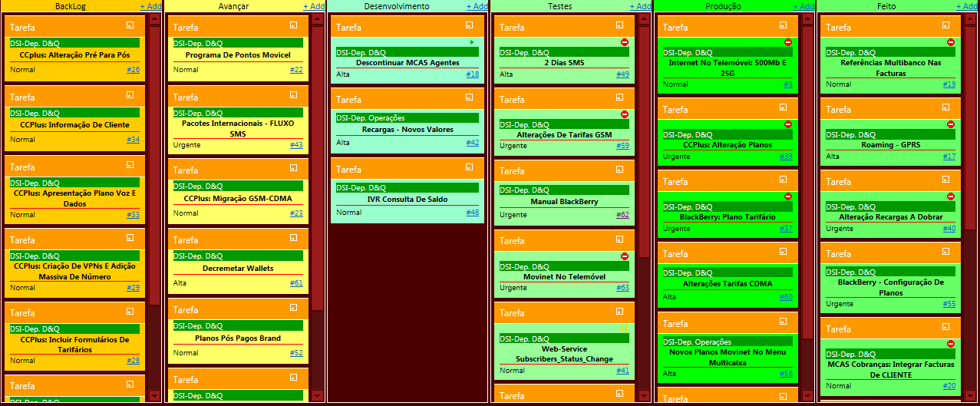Collapse the Planos Pós Pagos Brand card
The width and height of the screenshot is (980, 406).
click(294, 308)
